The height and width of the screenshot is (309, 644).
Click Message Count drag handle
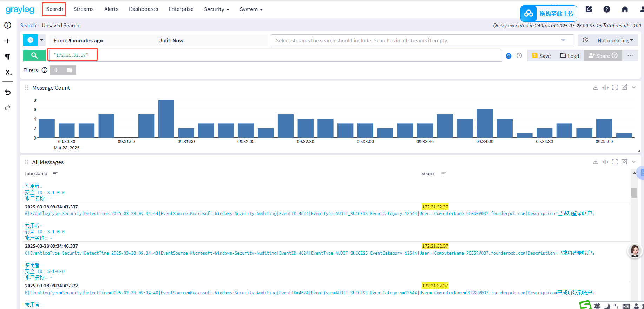27,88
